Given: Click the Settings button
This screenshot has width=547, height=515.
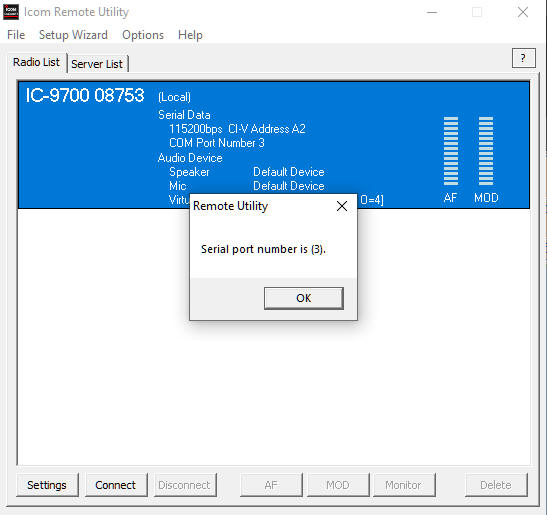Looking at the screenshot, I should (x=47, y=485).
